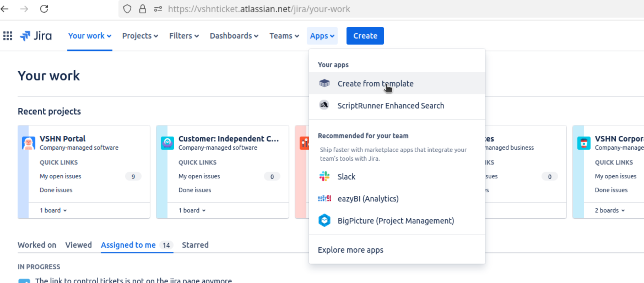This screenshot has width=644, height=283.
Task: Reload the page with refresh icon
Action: [x=44, y=9]
